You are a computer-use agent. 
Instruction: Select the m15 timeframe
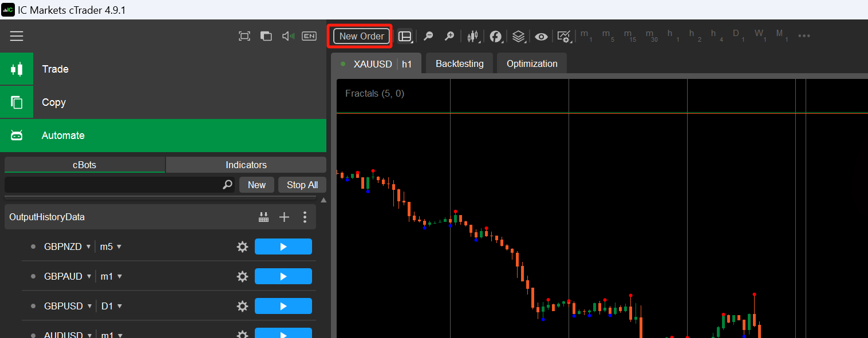630,35
